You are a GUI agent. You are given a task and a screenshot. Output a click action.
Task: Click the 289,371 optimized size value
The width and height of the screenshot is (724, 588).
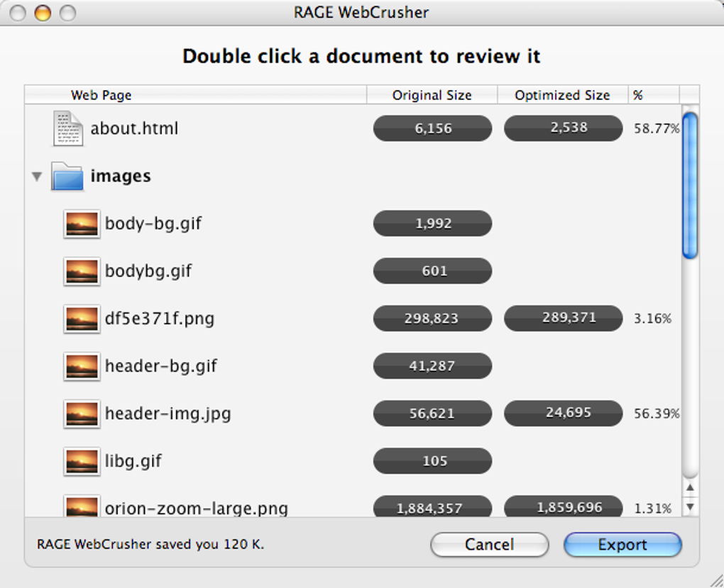tap(564, 318)
